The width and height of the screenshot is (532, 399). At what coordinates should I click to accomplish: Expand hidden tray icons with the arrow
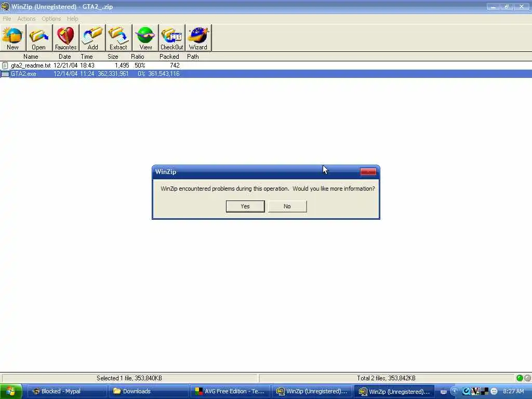454,392
